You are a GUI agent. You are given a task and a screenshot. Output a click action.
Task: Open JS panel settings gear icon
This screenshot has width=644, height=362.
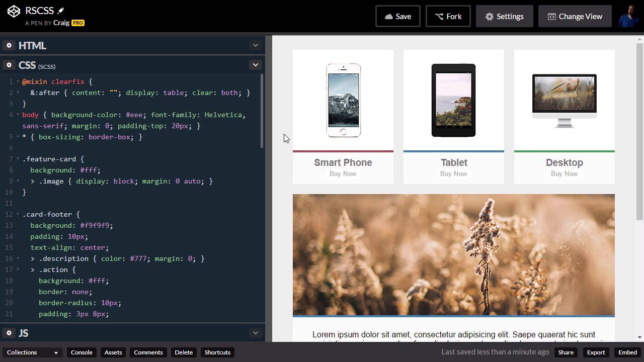click(x=9, y=333)
